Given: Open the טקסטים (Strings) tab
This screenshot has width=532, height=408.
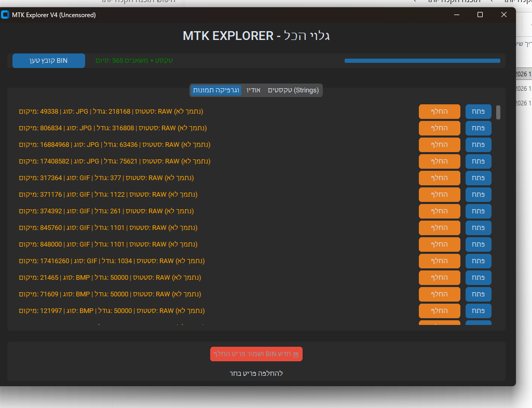Looking at the screenshot, I should (293, 90).
